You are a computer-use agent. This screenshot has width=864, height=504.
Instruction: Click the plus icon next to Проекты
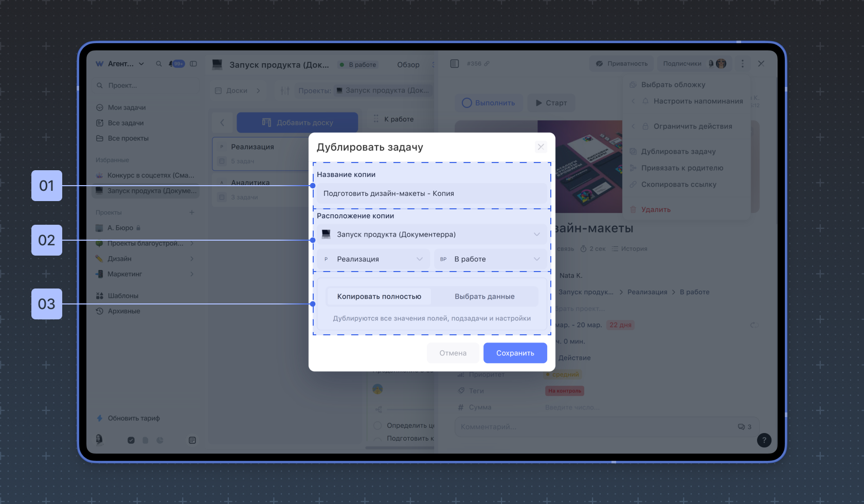pos(192,212)
